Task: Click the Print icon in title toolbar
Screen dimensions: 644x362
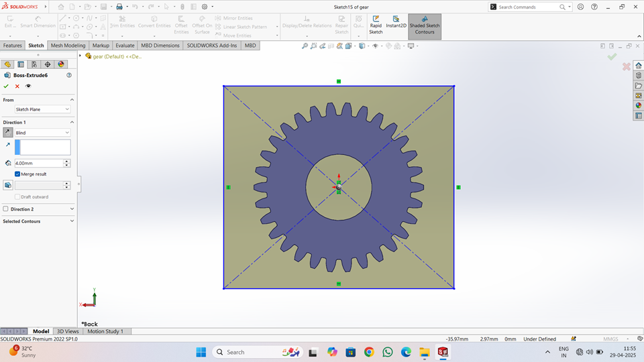Action: [119, 7]
